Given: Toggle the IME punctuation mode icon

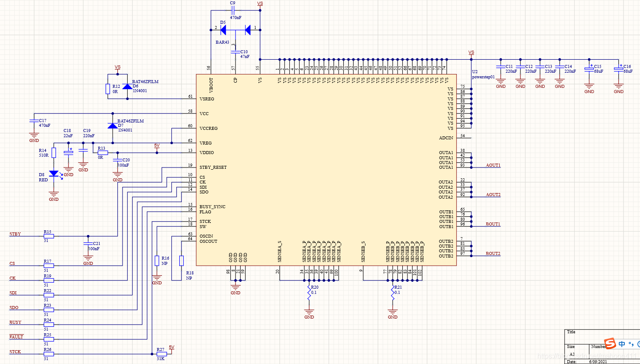Looking at the screenshot, I should 631,345.
